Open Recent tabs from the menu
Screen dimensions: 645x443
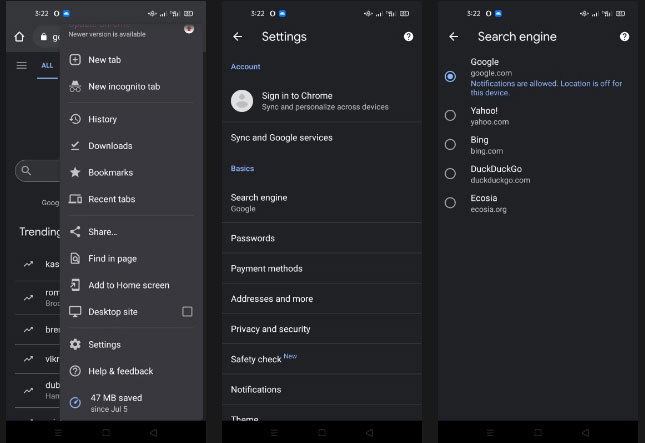(x=132, y=199)
